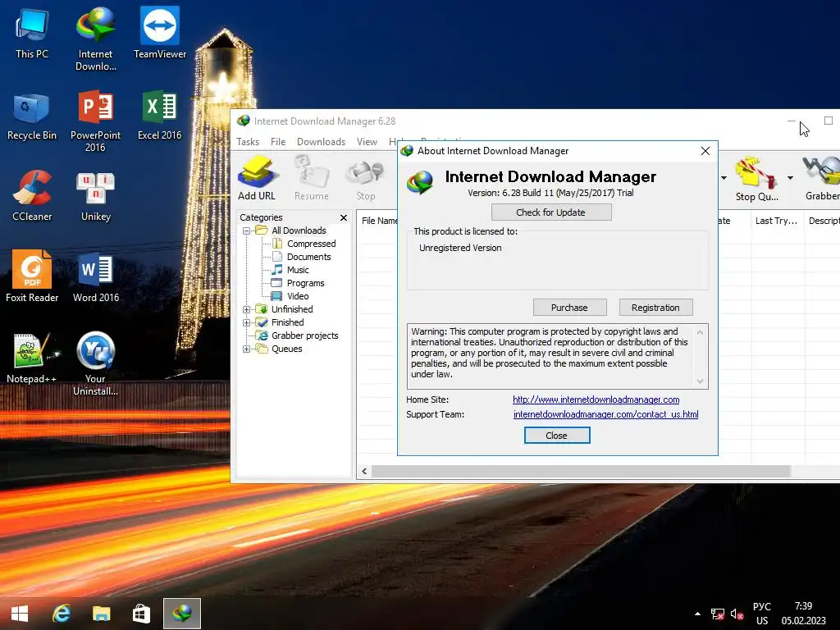Close the About dialog with X

(705, 151)
